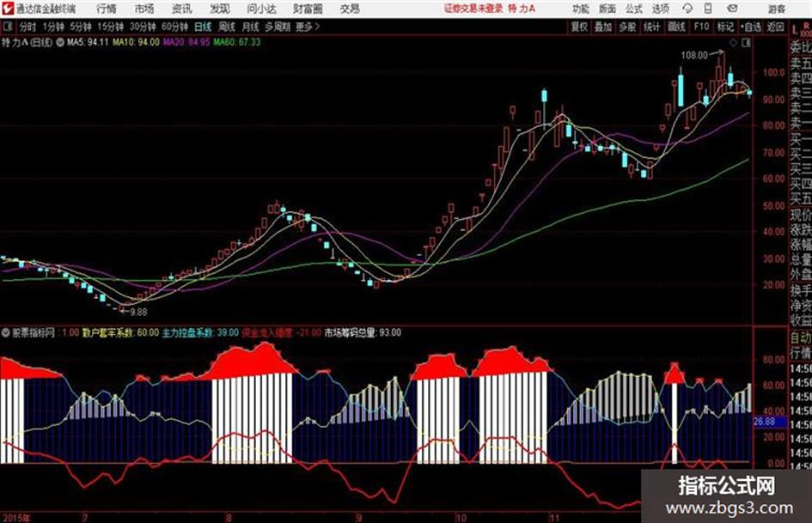Click the mobile phone icon
The width and height of the screenshot is (812, 523).
click(x=708, y=9)
